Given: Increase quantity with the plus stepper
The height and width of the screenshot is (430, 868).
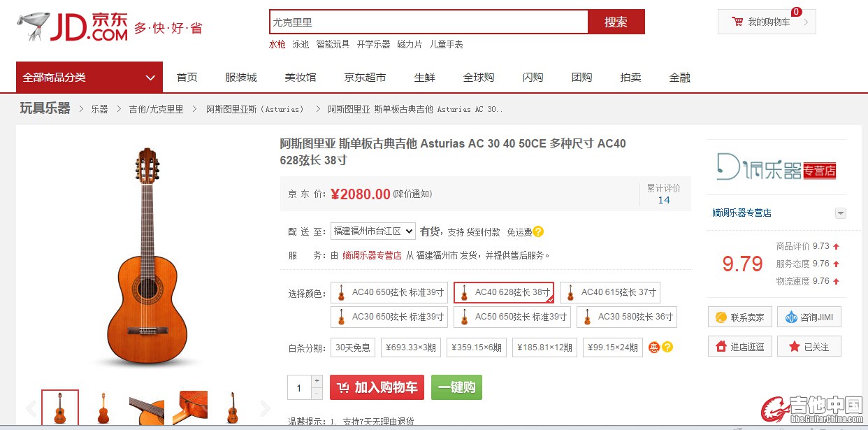Looking at the screenshot, I should (x=317, y=381).
